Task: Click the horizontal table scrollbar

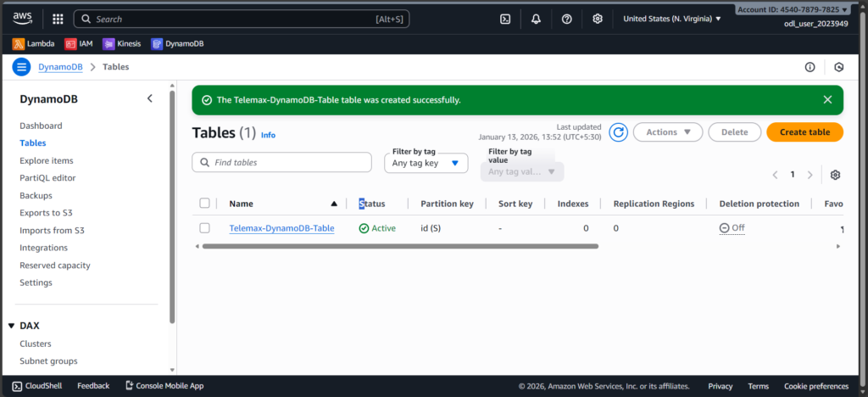Action: click(400, 246)
